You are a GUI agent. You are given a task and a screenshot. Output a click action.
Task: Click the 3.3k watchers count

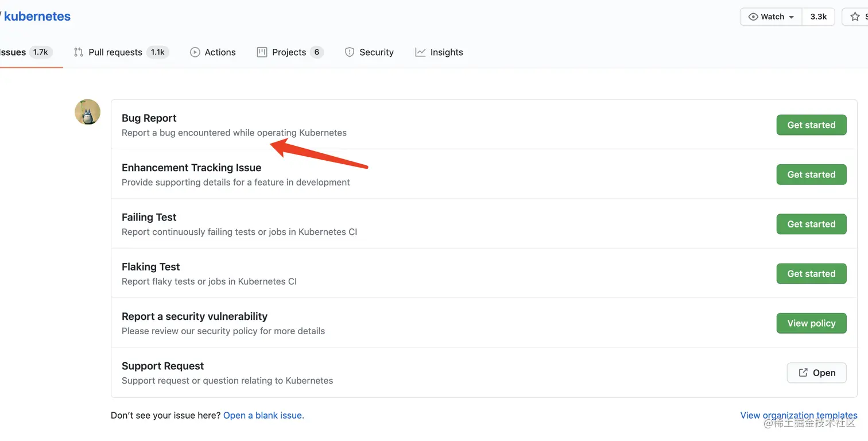[x=818, y=17]
